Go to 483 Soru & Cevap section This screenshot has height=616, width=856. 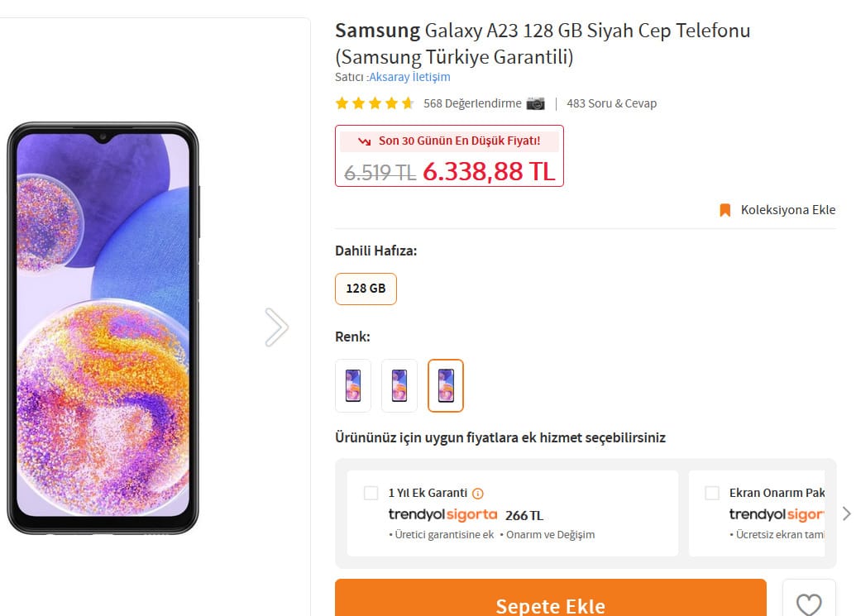[x=612, y=103]
